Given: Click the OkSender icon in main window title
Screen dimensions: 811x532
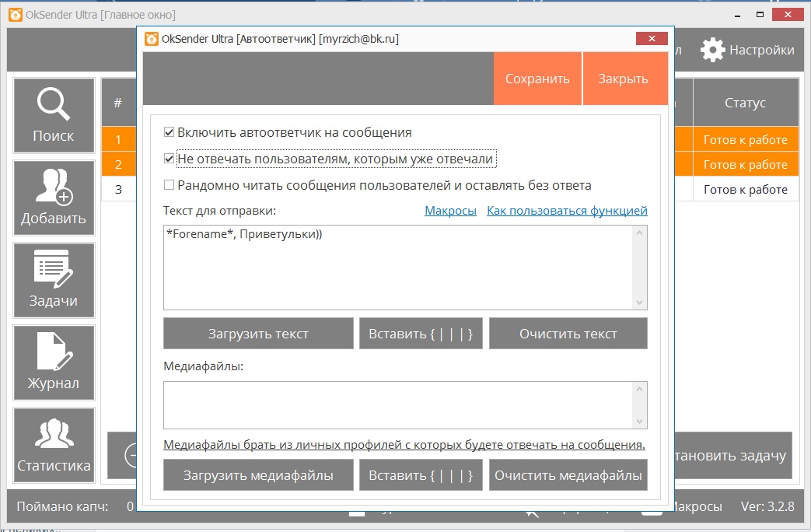Looking at the screenshot, I should [x=14, y=15].
